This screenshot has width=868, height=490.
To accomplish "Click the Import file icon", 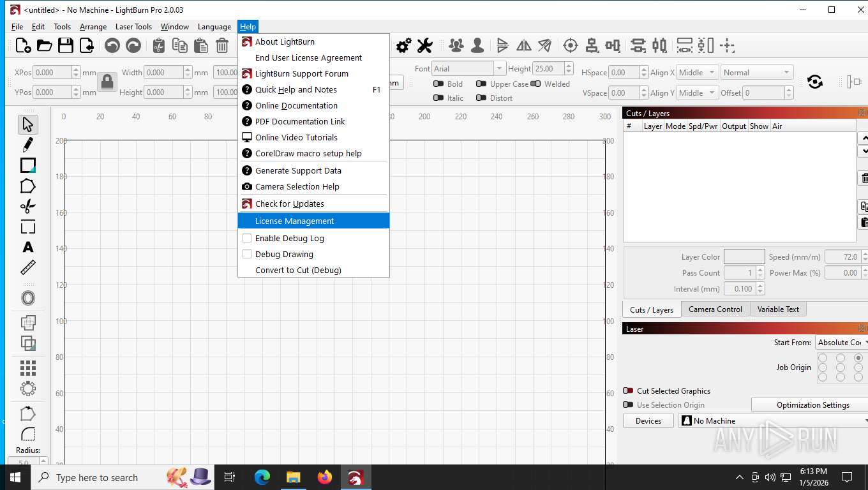I will tap(86, 45).
